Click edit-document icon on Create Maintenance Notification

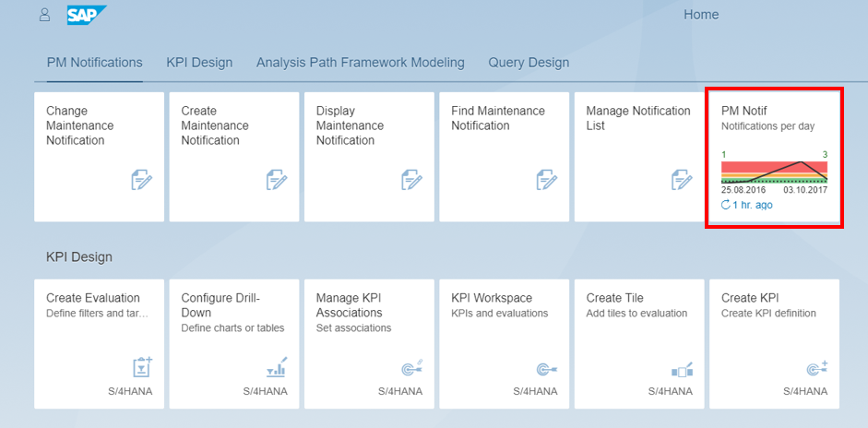click(277, 181)
